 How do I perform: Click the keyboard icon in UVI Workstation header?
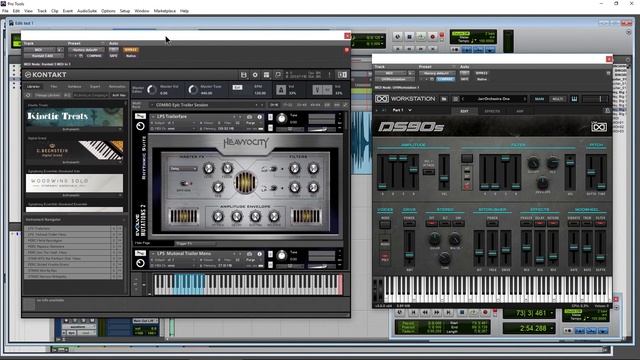(574, 99)
